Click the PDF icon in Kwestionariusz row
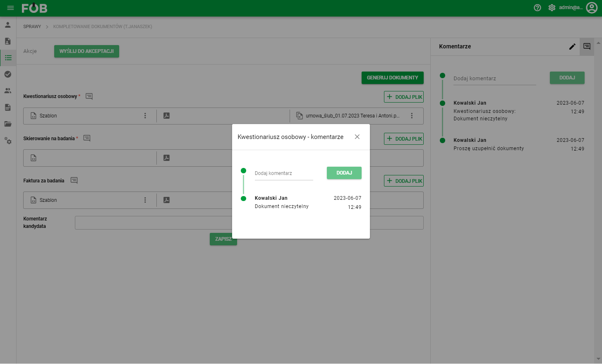This screenshot has height=364, width=602. click(x=167, y=116)
